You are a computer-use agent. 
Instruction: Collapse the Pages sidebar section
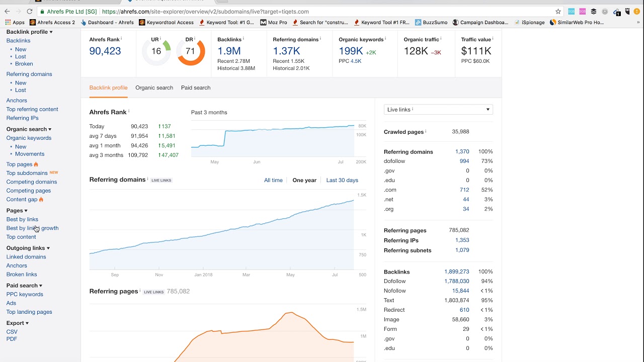17,211
